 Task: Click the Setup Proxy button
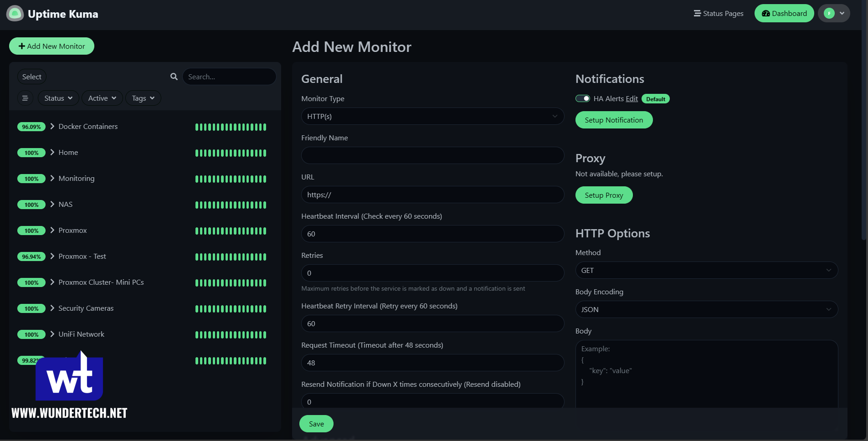click(604, 195)
